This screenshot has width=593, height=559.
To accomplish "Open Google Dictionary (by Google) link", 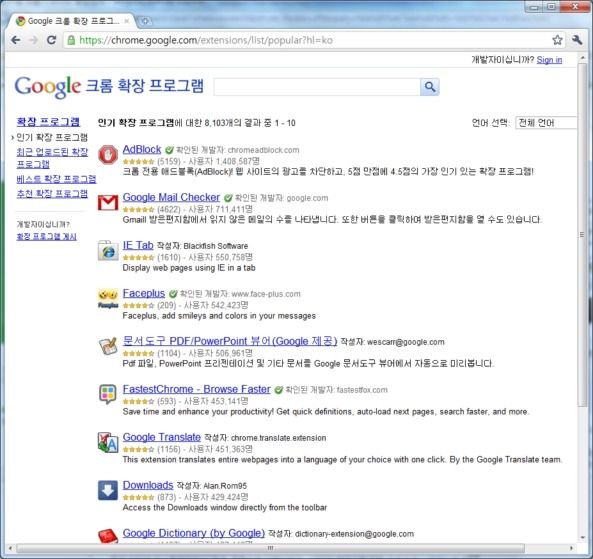I will click(x=194, y=533).
